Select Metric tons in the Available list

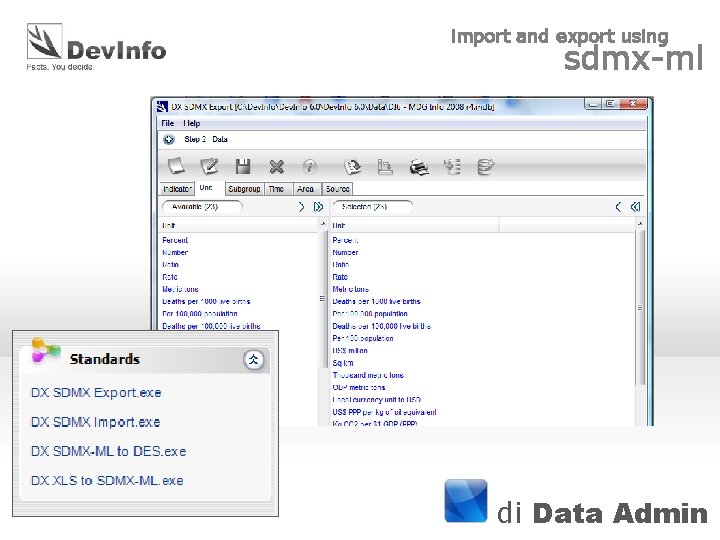tap(180, 289)
